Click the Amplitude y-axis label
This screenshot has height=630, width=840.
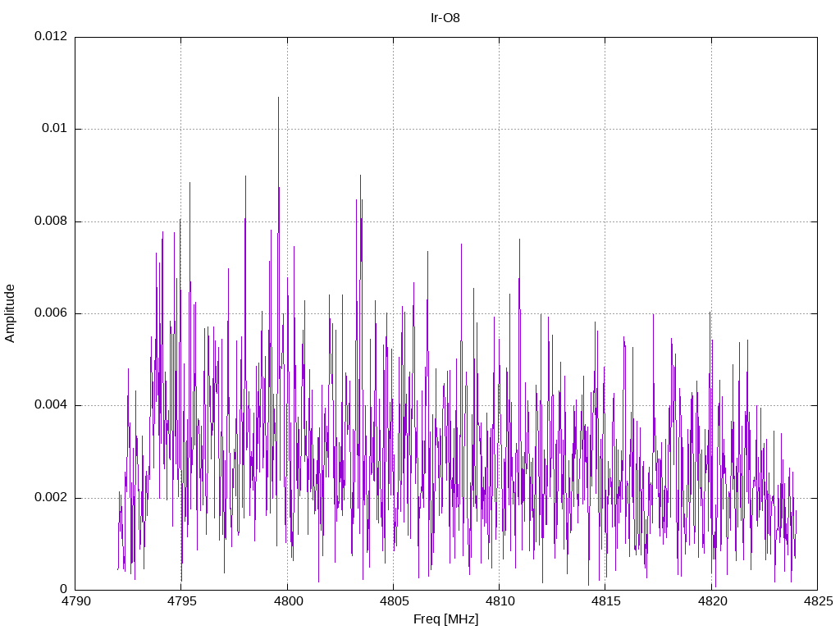click(x=10, y=313)
